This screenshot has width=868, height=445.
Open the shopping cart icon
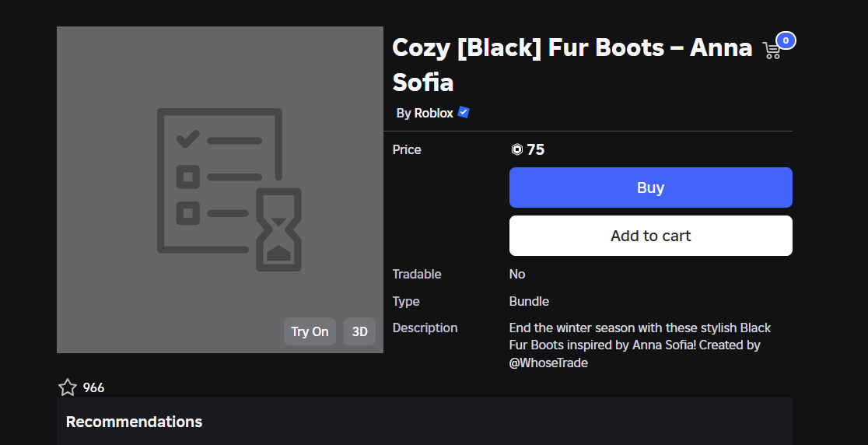[772, 51]
